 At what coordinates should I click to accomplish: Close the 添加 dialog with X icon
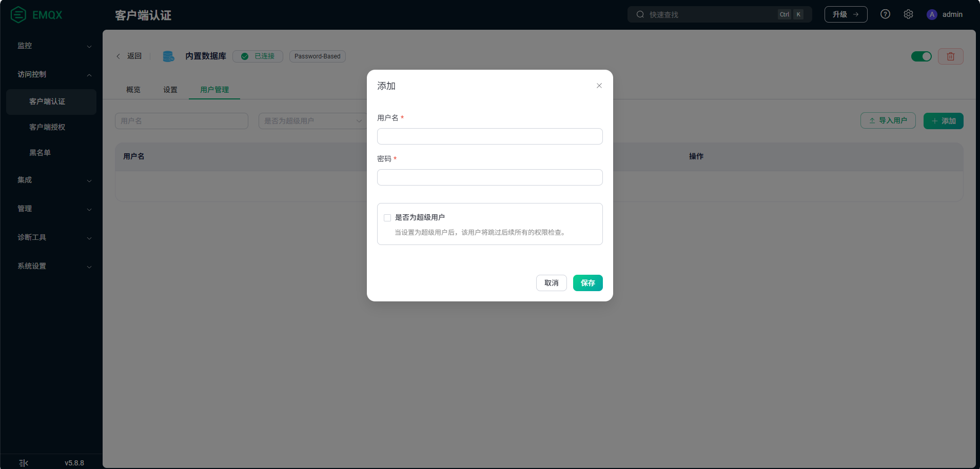[599, 86]
